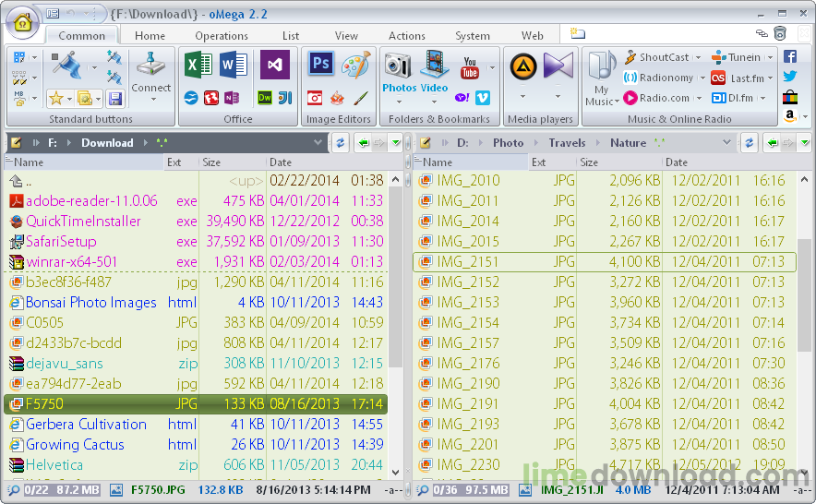Switch to the Actions ribbon tab
The image size is (816, 504).
pyautogui.click(x=406, y=35)
